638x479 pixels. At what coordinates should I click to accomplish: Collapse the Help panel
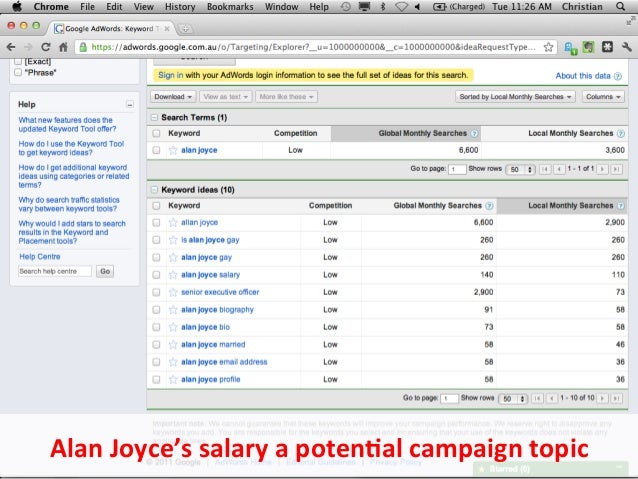click(x=130, y=105)
